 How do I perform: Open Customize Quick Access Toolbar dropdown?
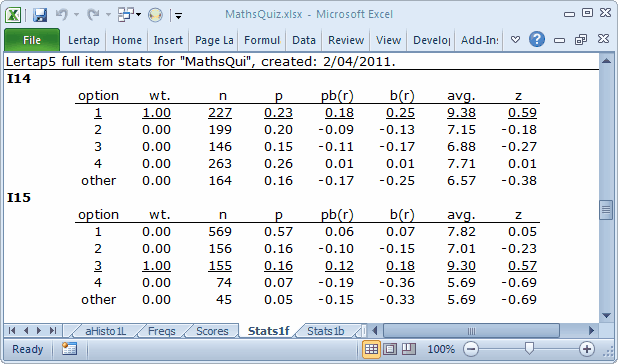(x=178, y=15)
